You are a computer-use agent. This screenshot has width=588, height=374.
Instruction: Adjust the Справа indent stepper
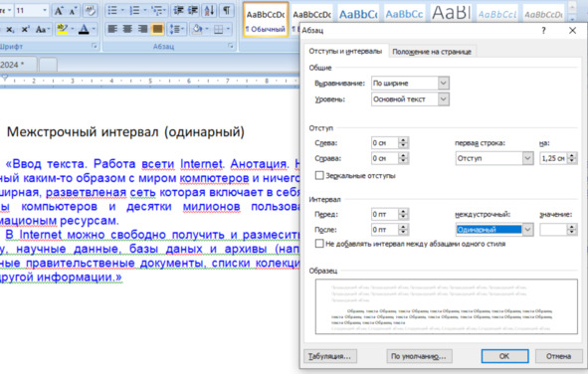(403, 158)
